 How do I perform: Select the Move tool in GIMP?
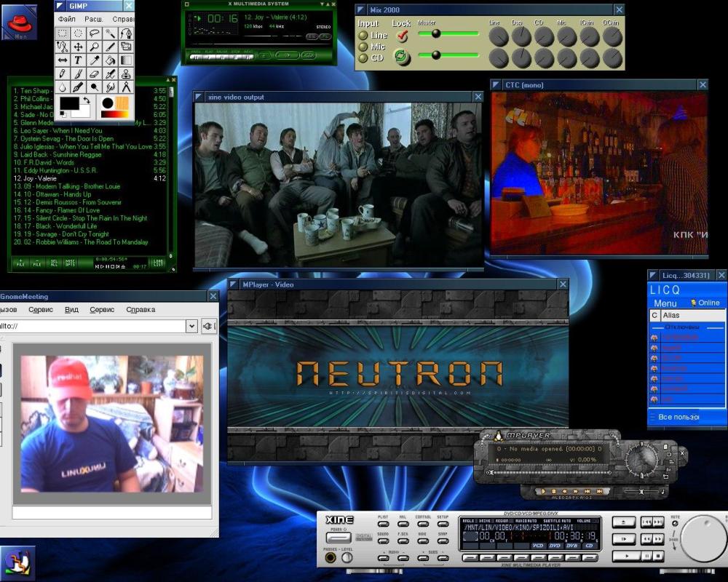tap(78, 47)
